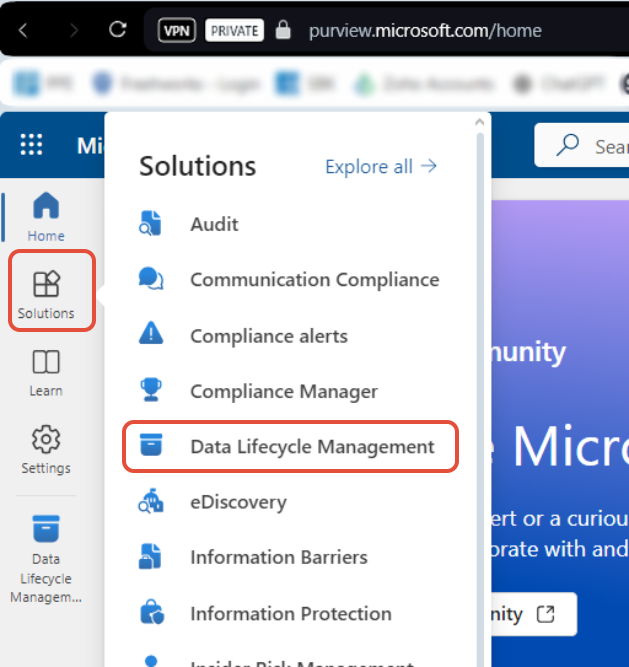Image resolution: width=629 pixels, height=667 pixels.
Task: Click the purview.microsoft.com/home address field
Action: (425, 31)
